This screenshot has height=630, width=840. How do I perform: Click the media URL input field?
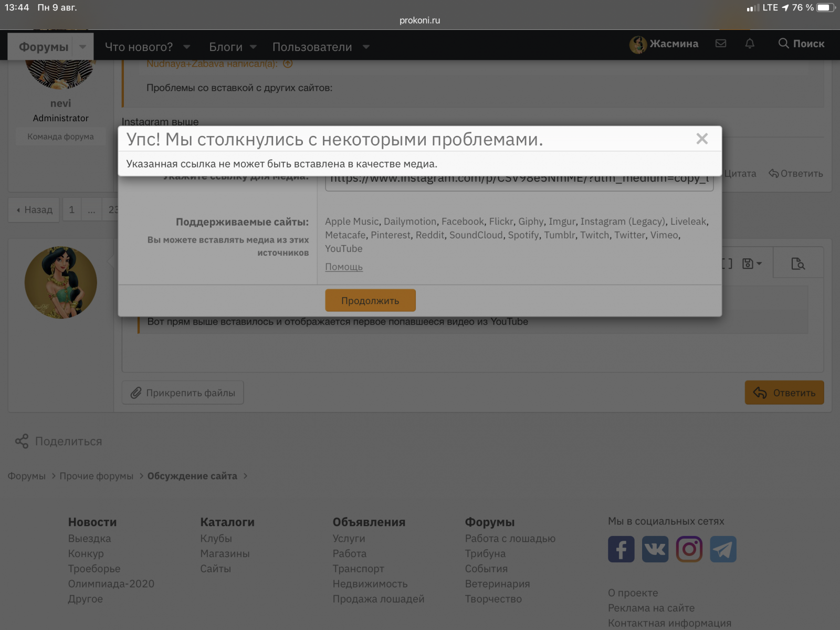click(519, 181)
